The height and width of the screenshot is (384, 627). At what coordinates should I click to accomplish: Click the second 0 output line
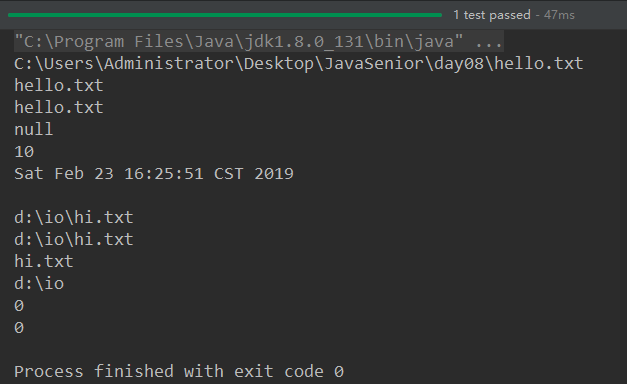pos(19,328)
